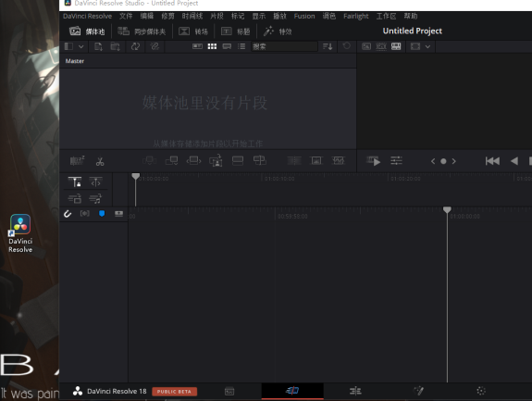Switch media pool to list view
Image resolution: width=532 pixels, height=401 pixels.
241,46
